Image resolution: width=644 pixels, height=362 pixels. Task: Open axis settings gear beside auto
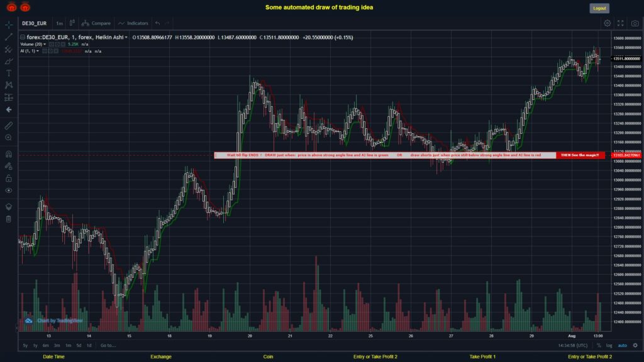635,345
